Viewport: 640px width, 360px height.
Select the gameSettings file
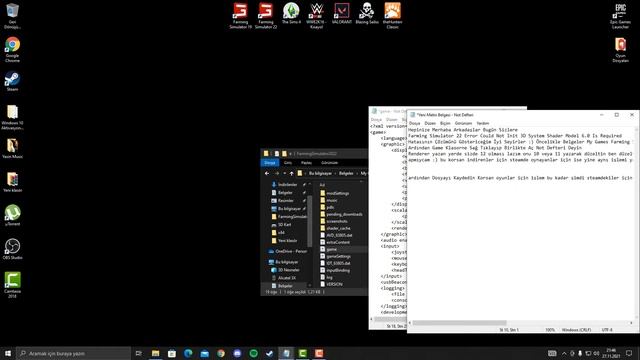pos(338,256)
